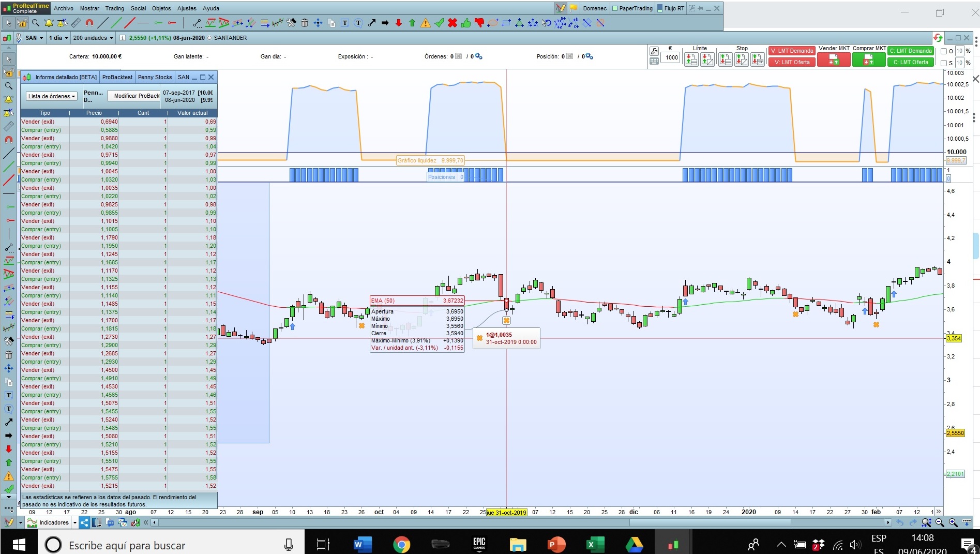Toggle the Órdenes display checkbox

458,56
